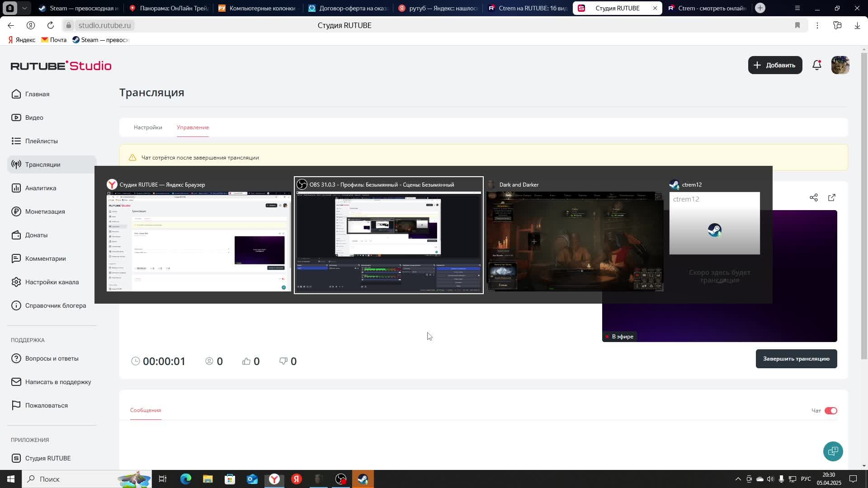This screenshot has width=868, height=488.
Task: Toggle the Чат switch off
Action: [830, 411]
